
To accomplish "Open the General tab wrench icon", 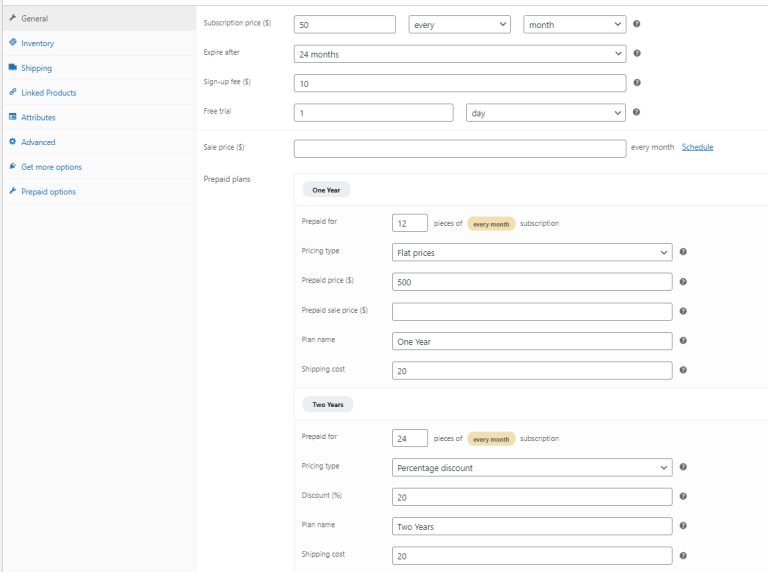I will tap(13, 18).
